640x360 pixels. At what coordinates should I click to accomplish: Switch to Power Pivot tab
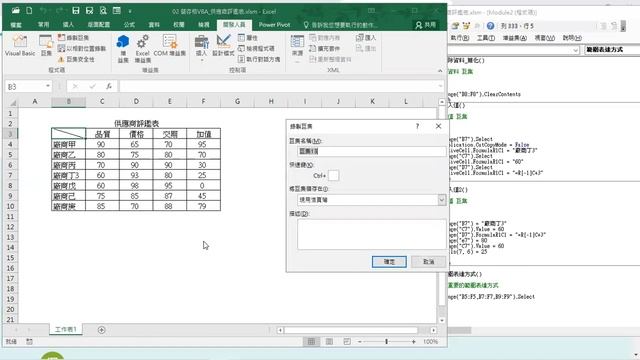[x=274, y=25]
